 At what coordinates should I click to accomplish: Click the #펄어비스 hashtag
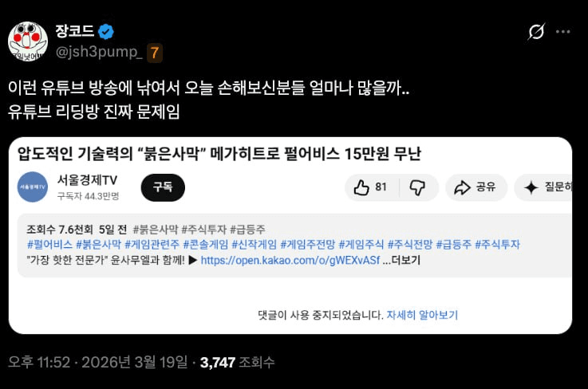(50, 245)
